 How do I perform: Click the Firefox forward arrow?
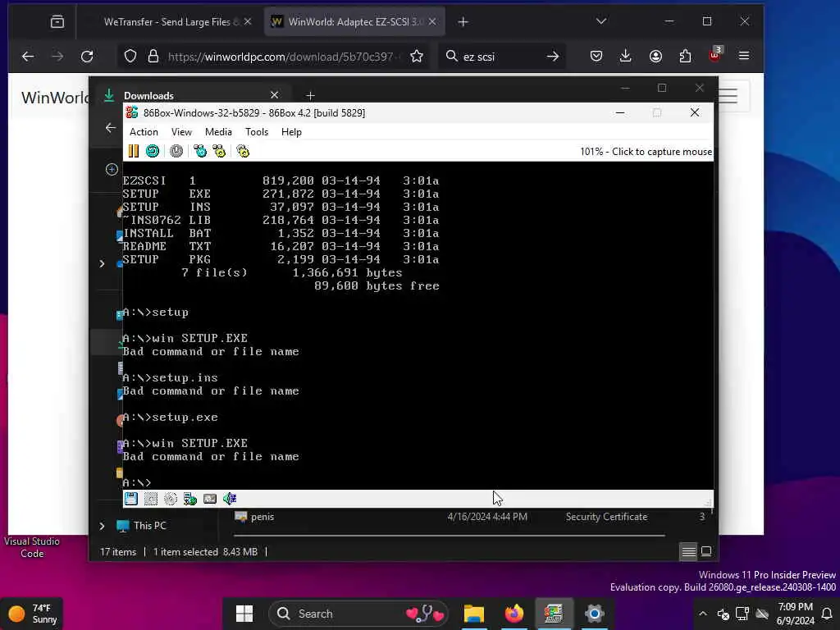pyautogui.click(x=57, y=57)
